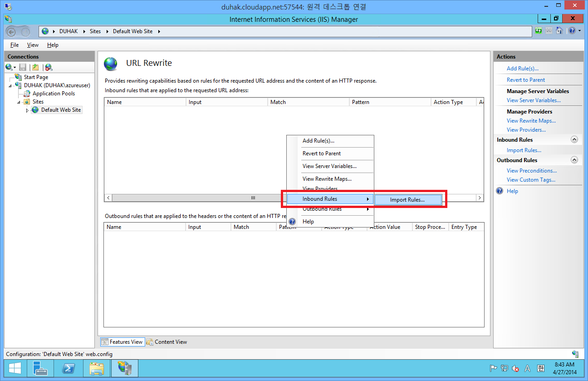Click the Forward navigation arrow button
Screen dimensions: 588x381
click(25, 32)
